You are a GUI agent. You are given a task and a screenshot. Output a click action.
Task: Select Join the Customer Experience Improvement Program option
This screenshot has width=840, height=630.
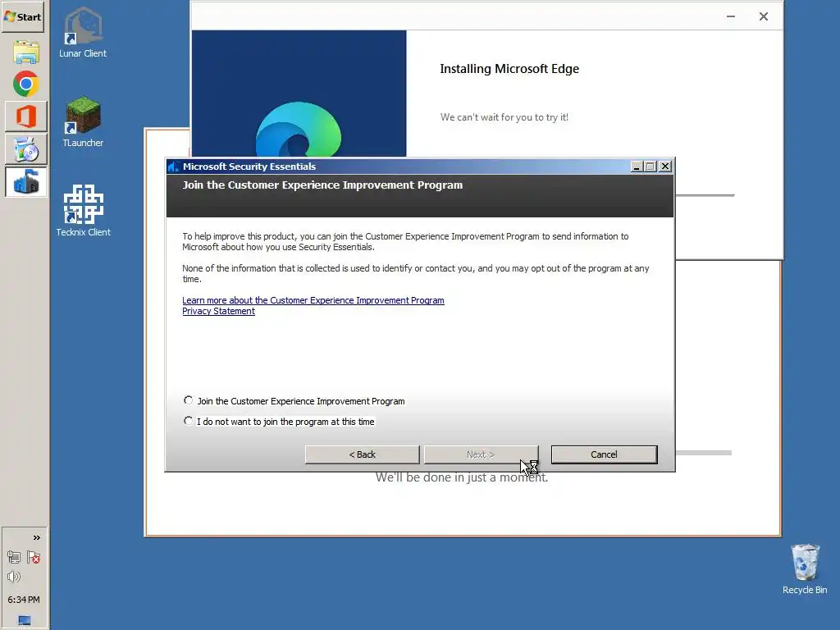pyautogui.click(x=294, y=401)
